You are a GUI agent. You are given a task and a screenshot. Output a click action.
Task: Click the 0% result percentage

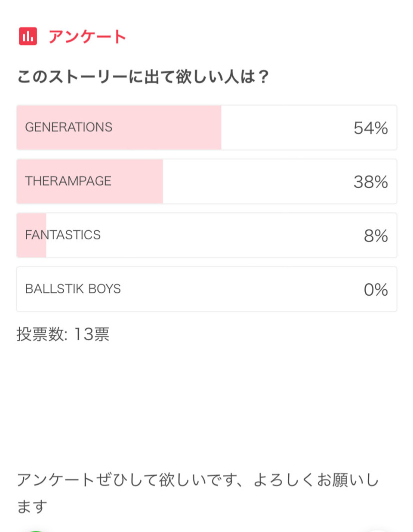coord(376,290)
